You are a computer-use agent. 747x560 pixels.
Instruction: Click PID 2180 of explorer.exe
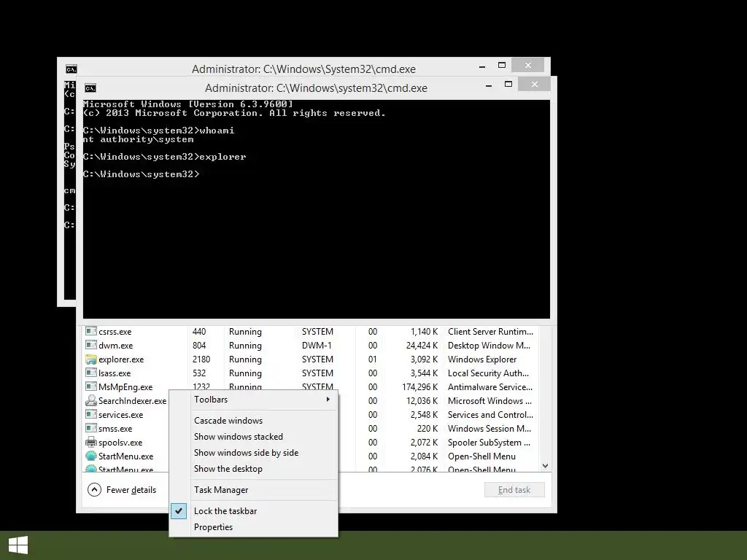pos(201,359)
